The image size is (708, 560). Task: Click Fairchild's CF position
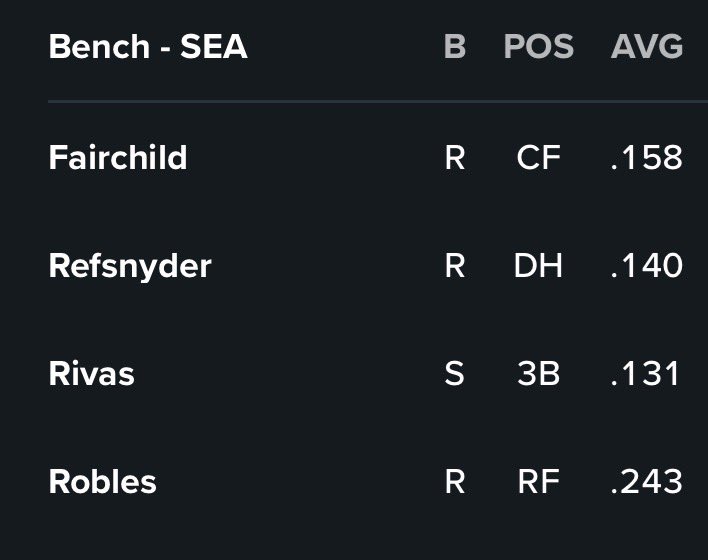pyautogui.click(x=539, y=158)
